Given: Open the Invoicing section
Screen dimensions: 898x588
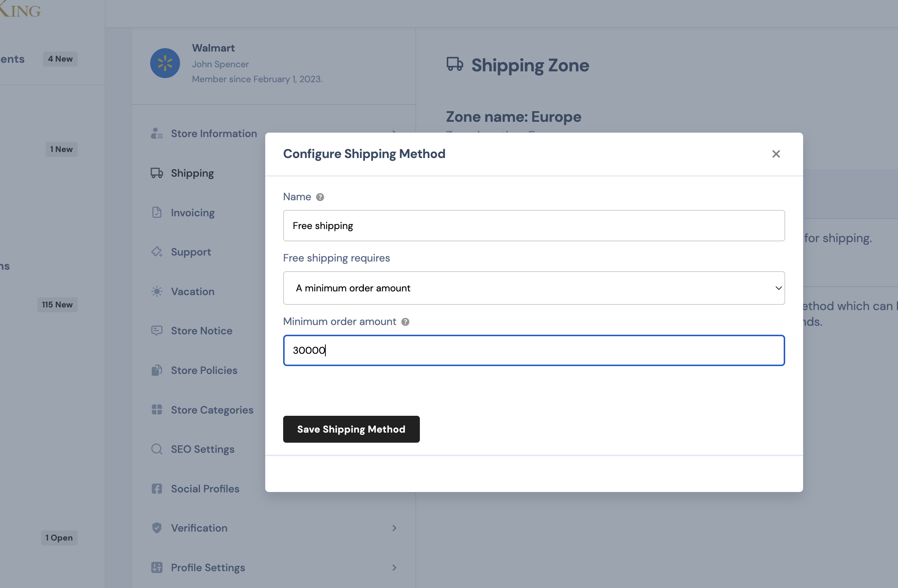Looking at the screenshot, I should [192, 213].
